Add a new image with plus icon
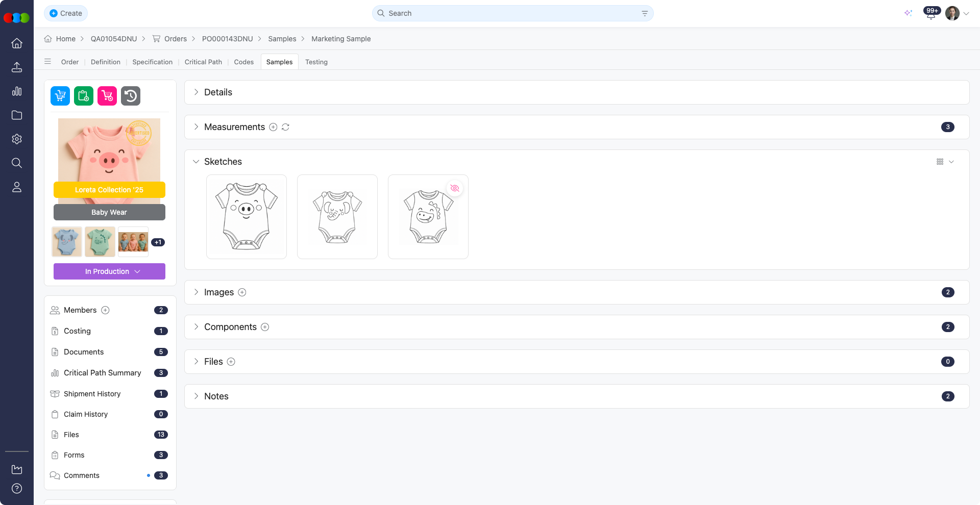980x505 pixels. coord(242,292)
